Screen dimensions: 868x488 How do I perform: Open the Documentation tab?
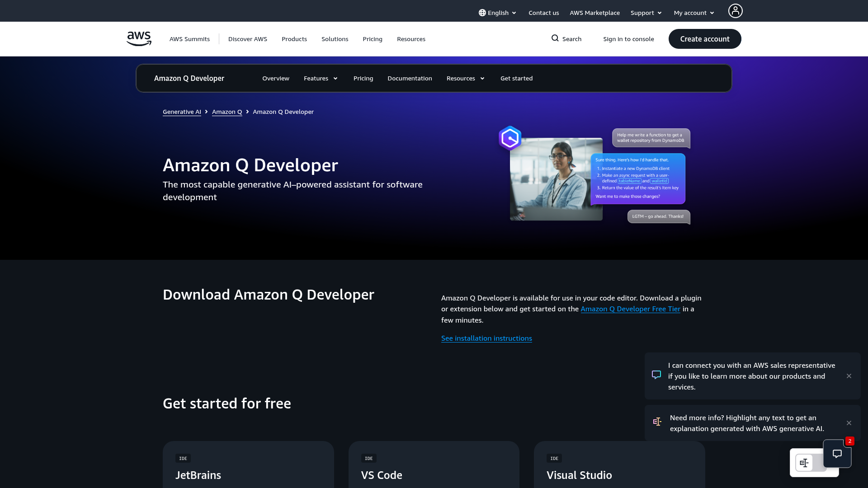410,78
